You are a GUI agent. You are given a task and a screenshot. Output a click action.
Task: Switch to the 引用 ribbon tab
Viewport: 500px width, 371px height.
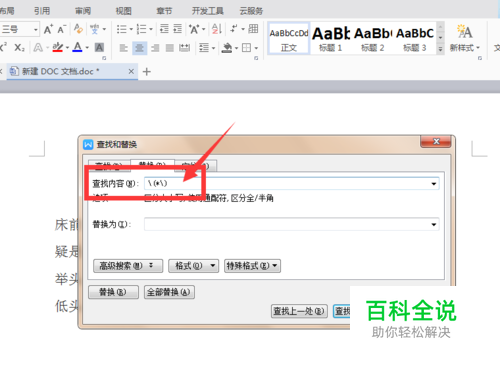click(42, 11)
